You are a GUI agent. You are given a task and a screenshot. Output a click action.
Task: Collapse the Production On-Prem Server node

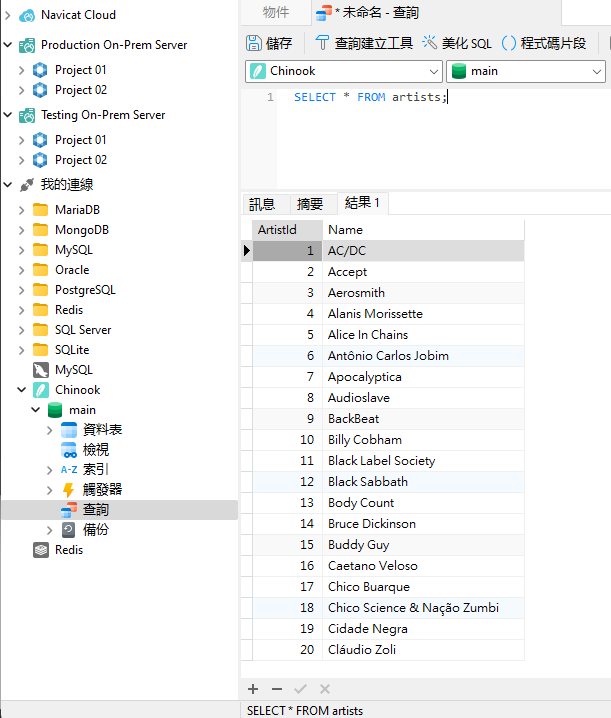(x=8, y=45)
